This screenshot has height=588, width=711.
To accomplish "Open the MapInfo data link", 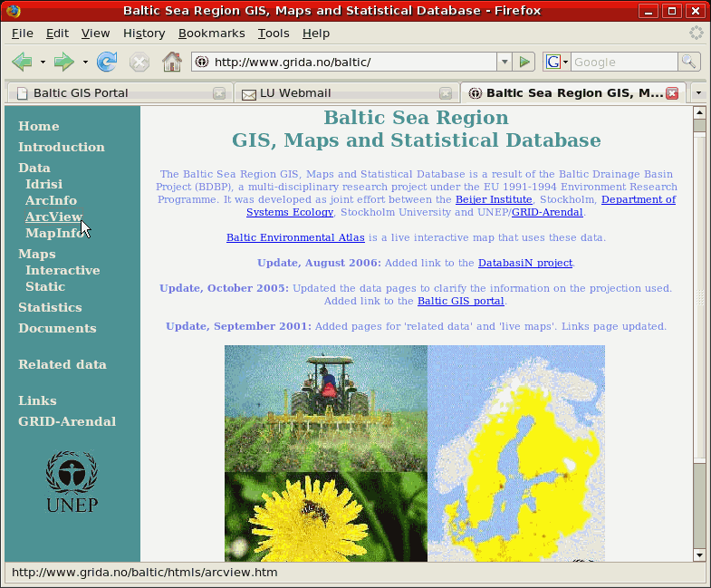I will click(x=53, y=233).
